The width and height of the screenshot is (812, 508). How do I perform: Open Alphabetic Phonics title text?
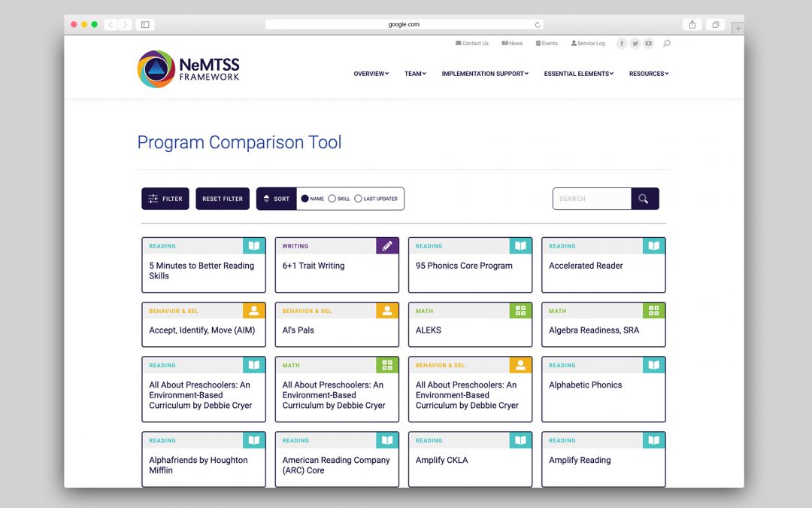tap(585, 385)
